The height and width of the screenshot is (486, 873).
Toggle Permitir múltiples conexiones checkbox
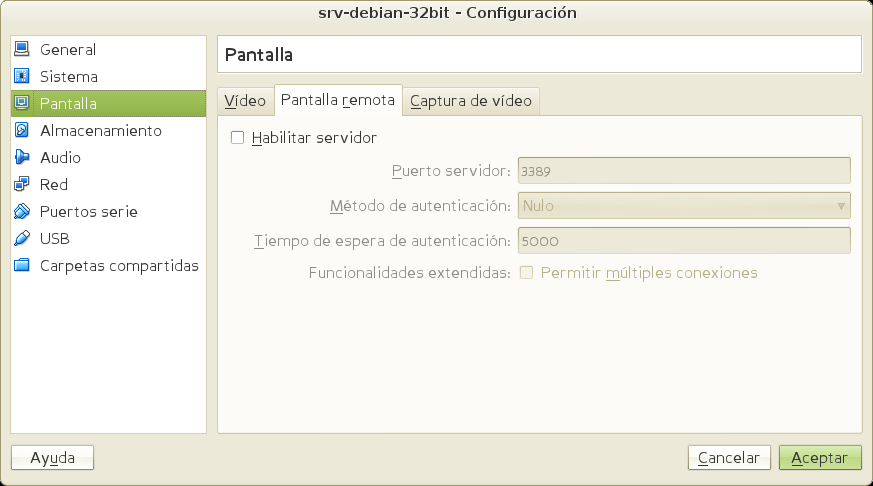(x=526, y=272)
